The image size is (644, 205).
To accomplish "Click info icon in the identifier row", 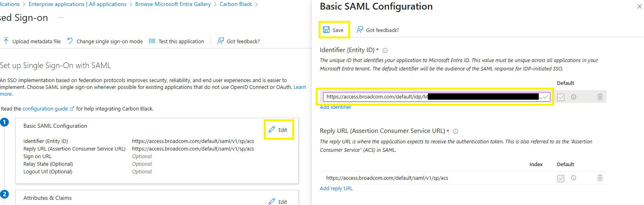I will pos(574,97).
